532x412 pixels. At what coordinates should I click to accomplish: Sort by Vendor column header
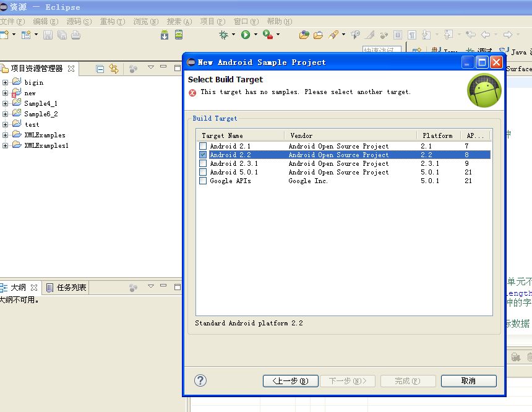(x=350, y=135)
